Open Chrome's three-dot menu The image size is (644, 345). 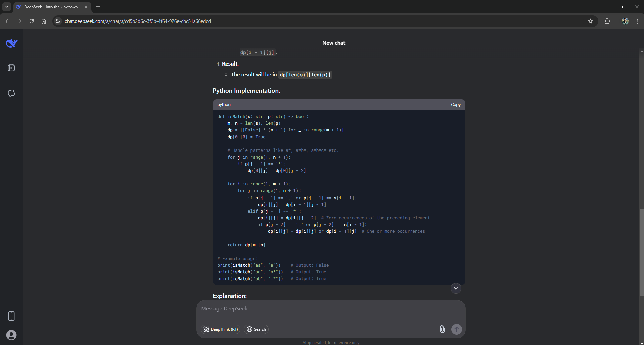coord(637,21)
